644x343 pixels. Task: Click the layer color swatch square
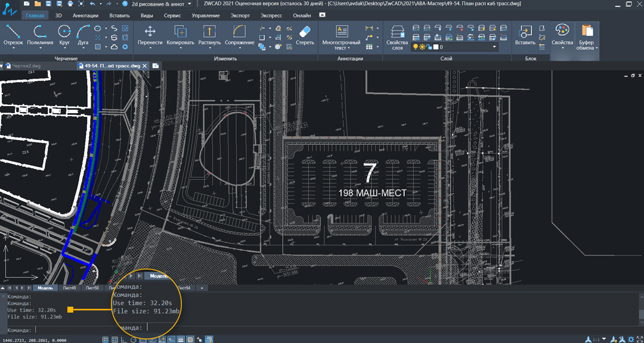tap(435, 47)
